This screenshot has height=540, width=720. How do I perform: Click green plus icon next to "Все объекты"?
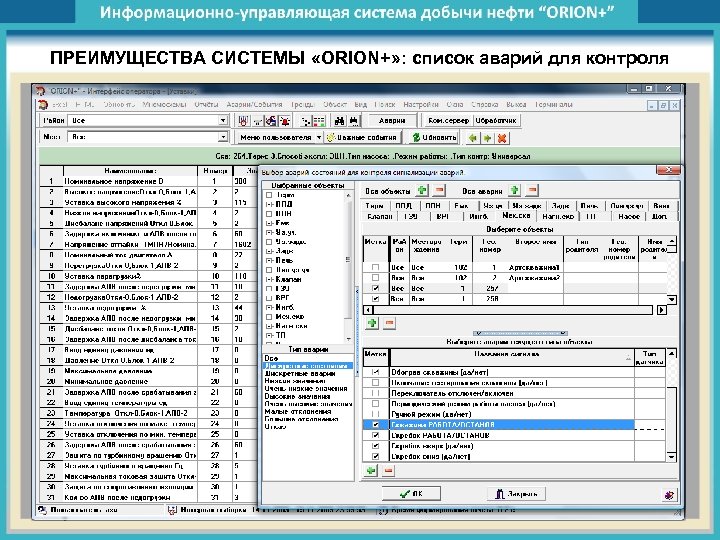pos(422,190)
